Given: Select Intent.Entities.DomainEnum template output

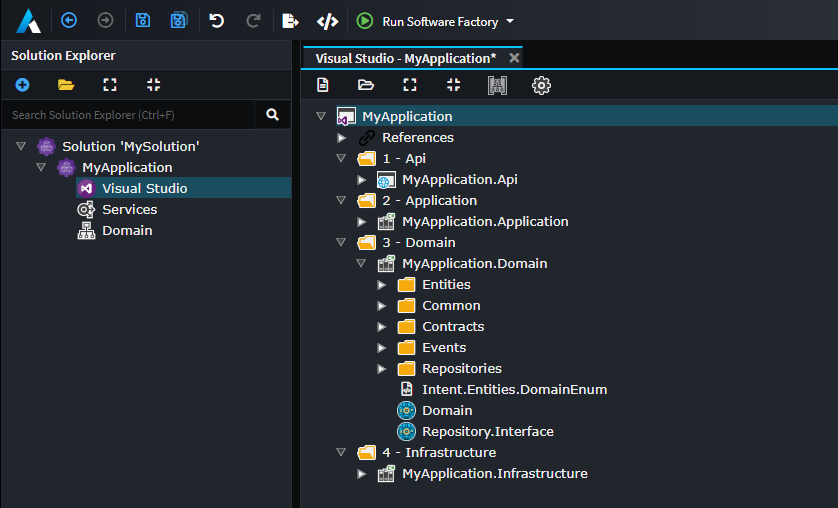Looking at the screenshot, I should pos(514,389).
